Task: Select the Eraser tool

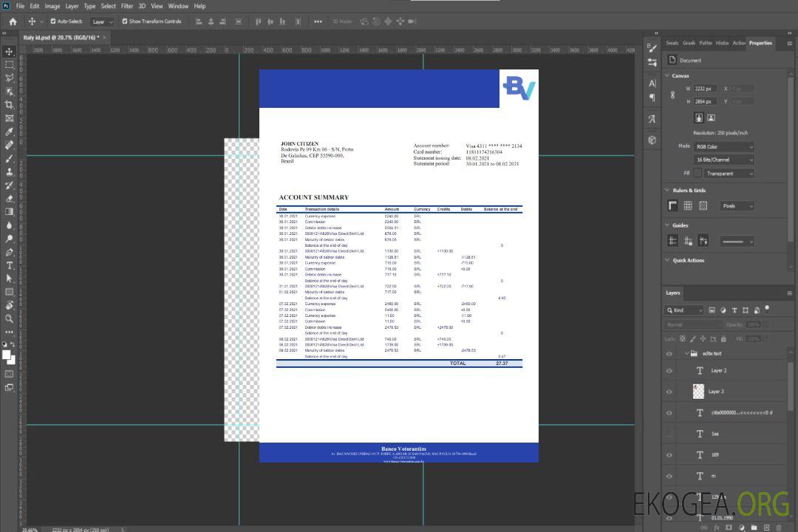Action: (9, 199)
